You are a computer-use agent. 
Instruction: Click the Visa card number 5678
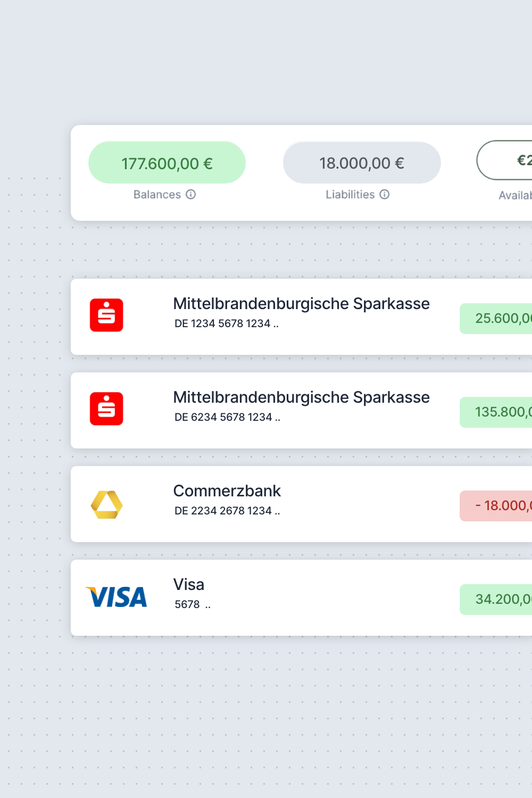click(187, 604)
